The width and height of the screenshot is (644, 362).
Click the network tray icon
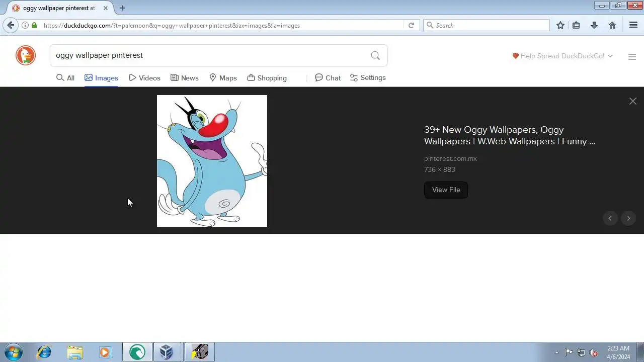pos(581,352)
